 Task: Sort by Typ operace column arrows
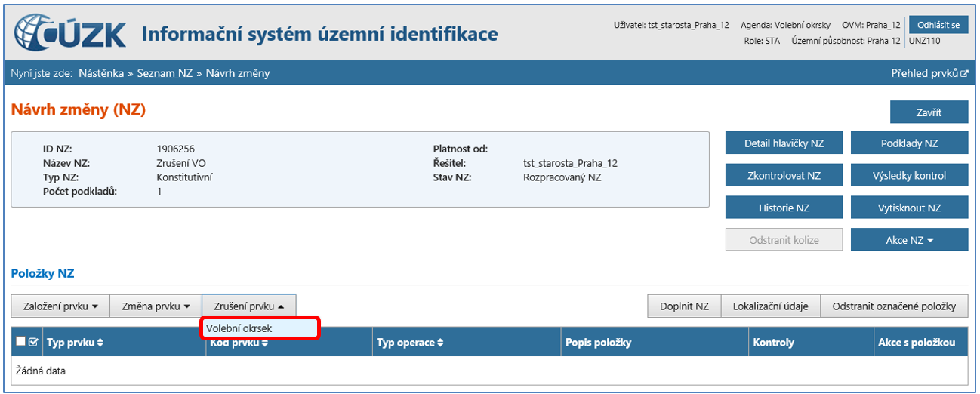tap(439, 343)
